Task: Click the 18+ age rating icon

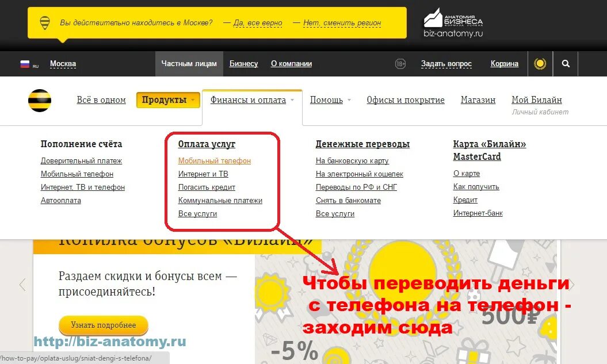Action: click(x=400, y=64)
